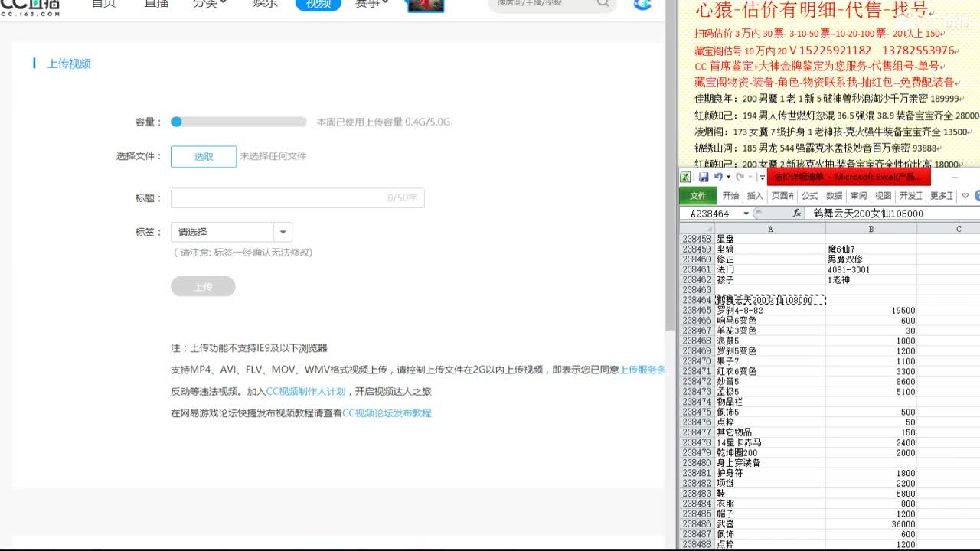The height and width of the screenshot is (551, 980).
Task: Switch to the Excel 开始 tab
Action: pos(731,196)
